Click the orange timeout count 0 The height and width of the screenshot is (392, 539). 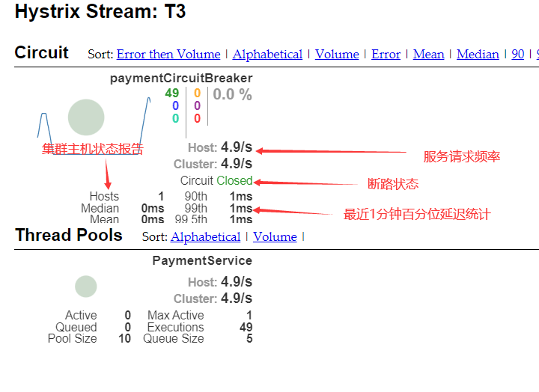(197, 93)
